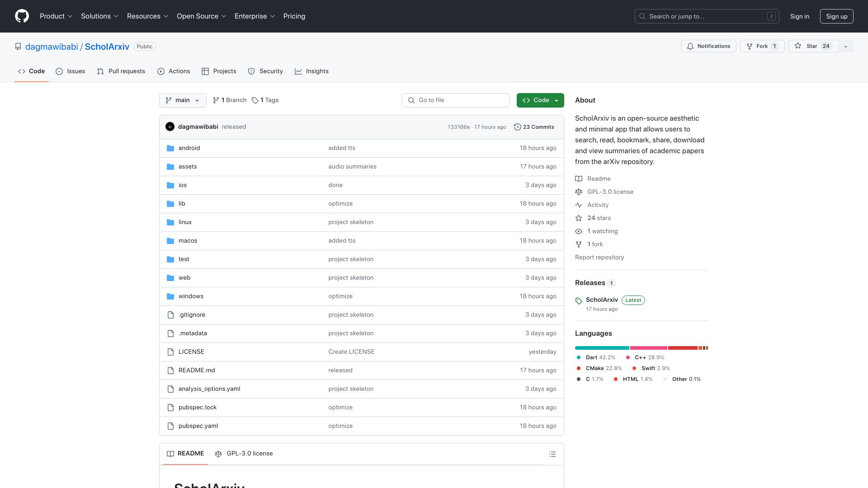Open the Pricing link
The height and width of the screenshot is (488, 868).
pos(294,16)
